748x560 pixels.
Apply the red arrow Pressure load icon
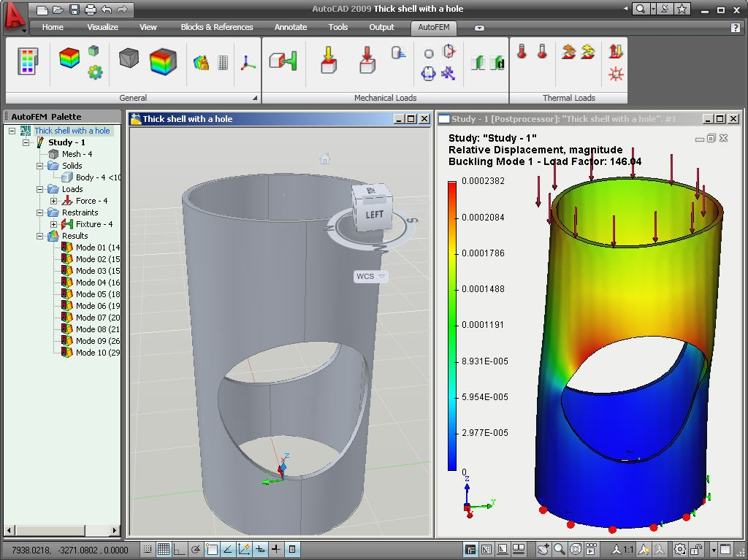[367, 60]
